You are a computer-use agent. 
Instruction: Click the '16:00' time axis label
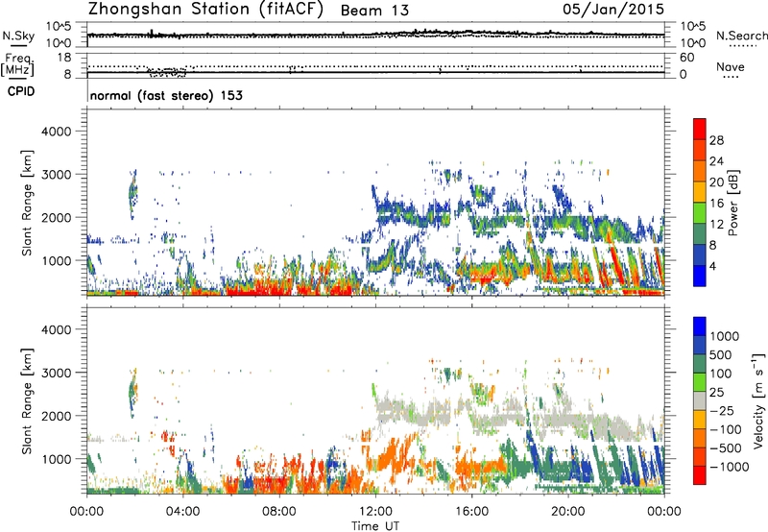(471, 512)
